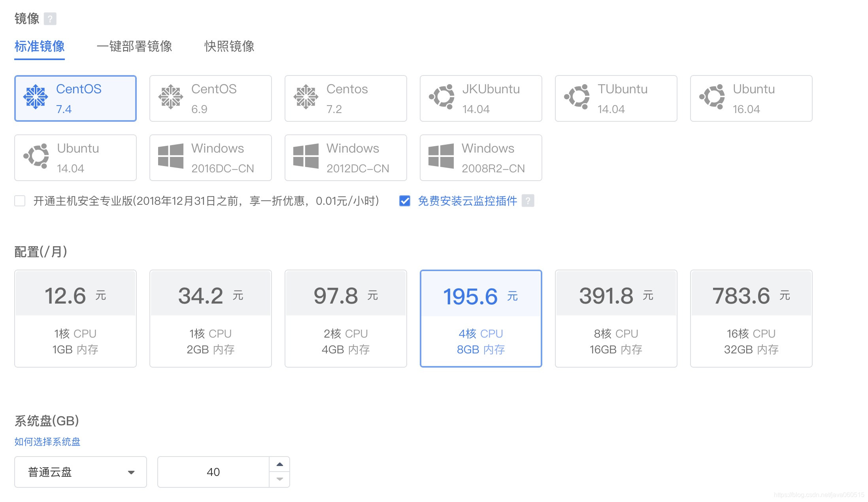Choose the CentOS 6.9 image icon

pos(171,97)
